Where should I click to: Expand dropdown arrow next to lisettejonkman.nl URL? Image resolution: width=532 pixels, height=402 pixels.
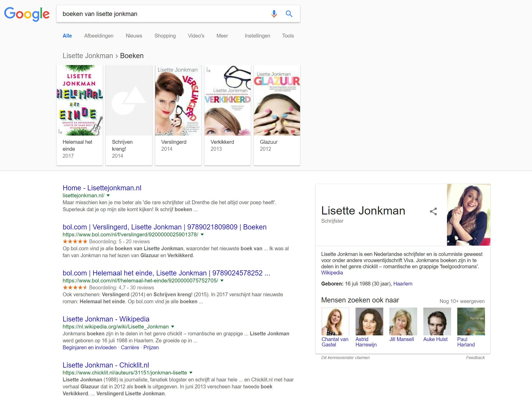point(108,195)
